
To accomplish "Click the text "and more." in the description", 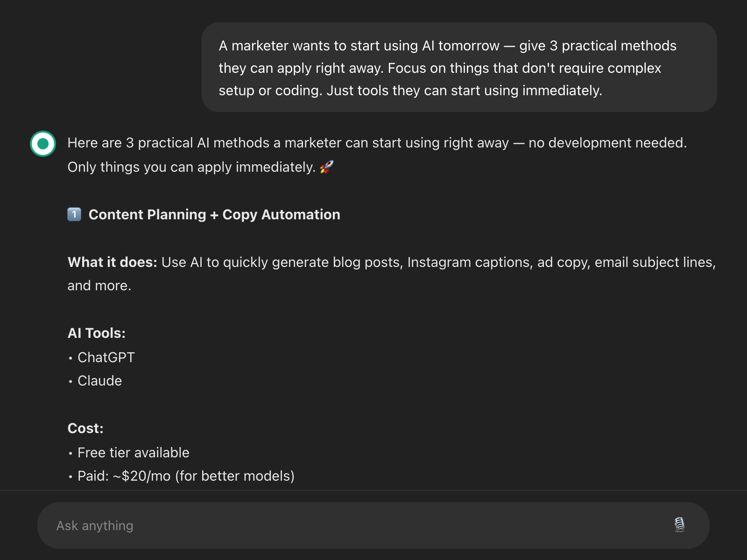I will click(99, 286).
